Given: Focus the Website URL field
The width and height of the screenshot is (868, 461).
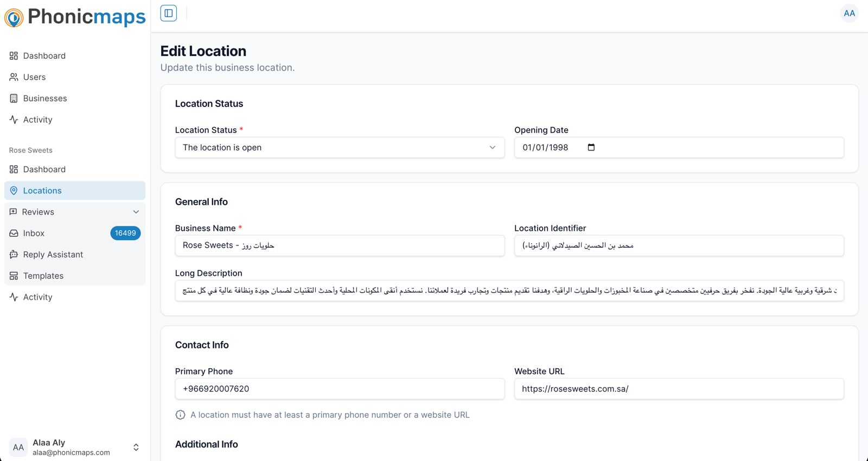Looking at the screenshot, I should pos(679,389).
